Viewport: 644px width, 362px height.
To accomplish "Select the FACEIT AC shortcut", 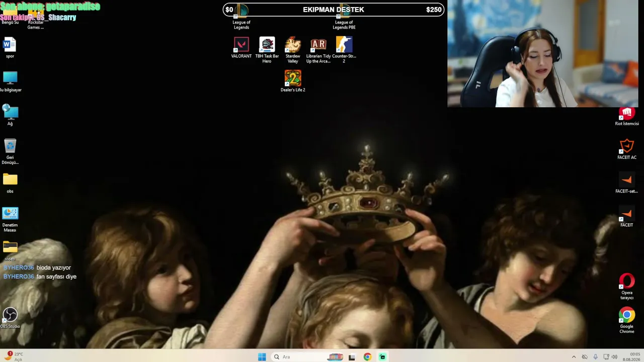I will click(627, 149).
